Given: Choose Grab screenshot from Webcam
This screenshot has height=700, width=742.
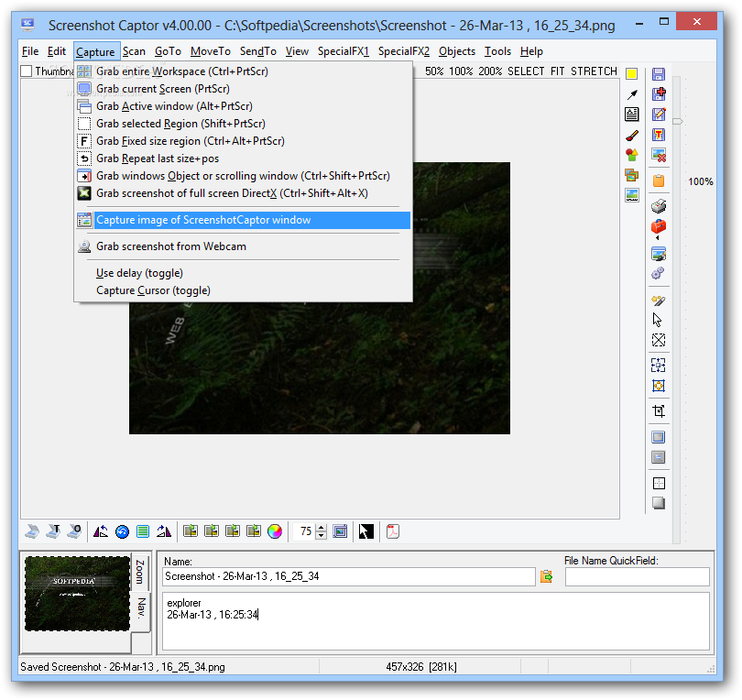Looking at the screenshot, I should 244,246.
